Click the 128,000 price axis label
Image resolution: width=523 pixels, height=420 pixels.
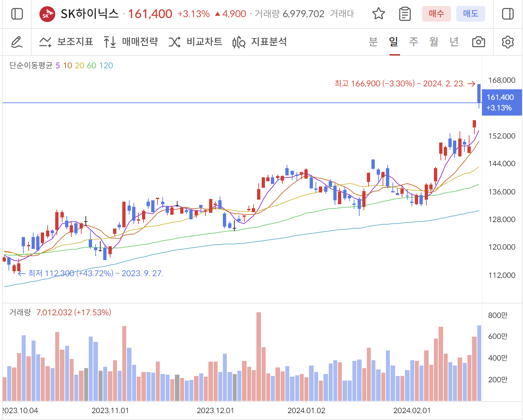[502, 219]
